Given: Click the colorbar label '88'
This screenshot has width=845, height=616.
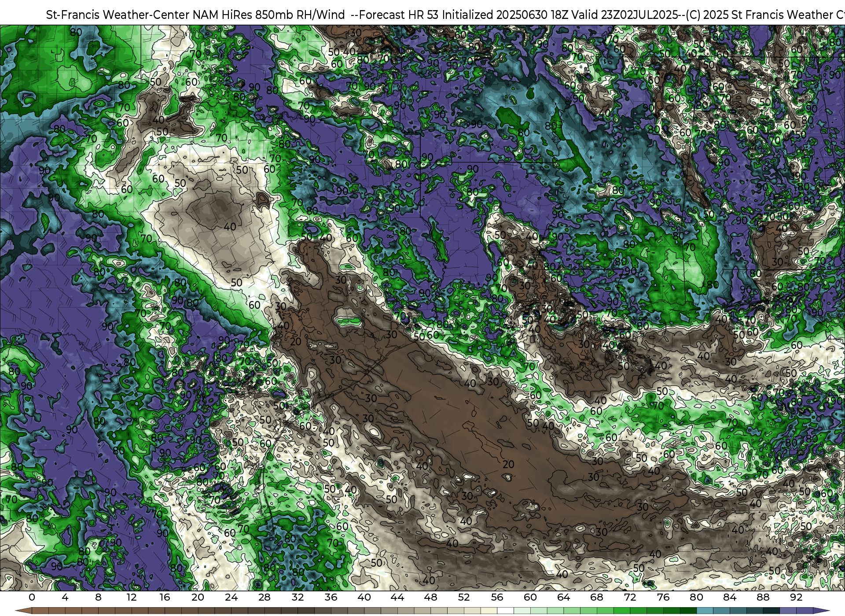Looking at the screenshot, I should [x=763, y=597].
